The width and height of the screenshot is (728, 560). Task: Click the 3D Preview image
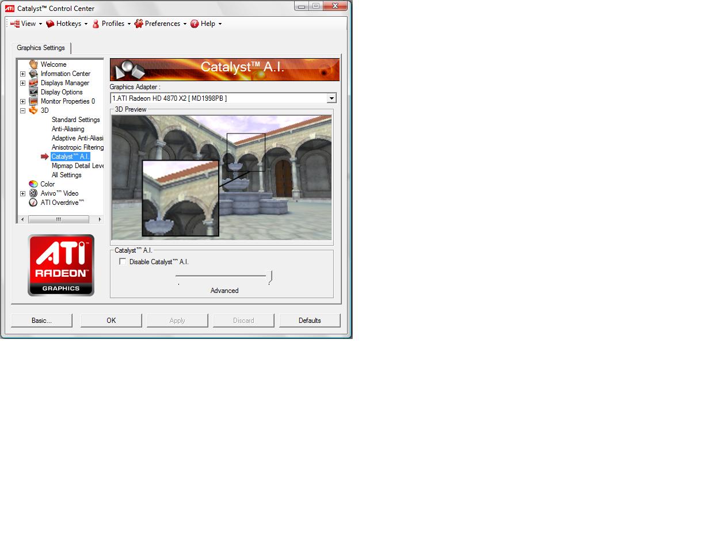click(x=222, y=177)
